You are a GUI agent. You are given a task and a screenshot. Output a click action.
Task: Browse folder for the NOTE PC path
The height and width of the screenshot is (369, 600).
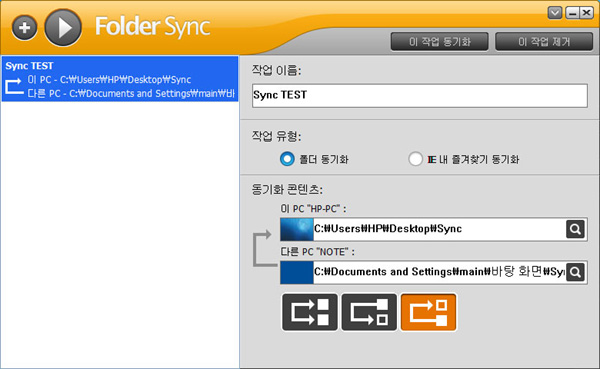click(x=575, y=272)
